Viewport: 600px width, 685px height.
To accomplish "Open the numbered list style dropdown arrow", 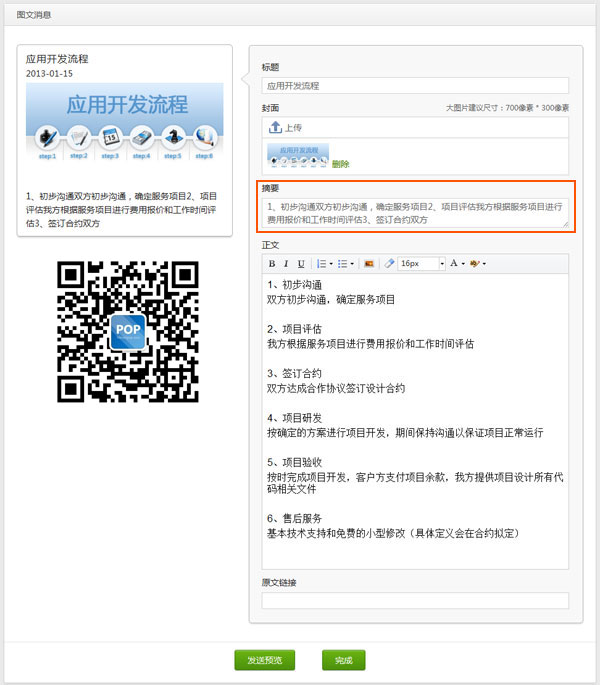I will [331, 264].
